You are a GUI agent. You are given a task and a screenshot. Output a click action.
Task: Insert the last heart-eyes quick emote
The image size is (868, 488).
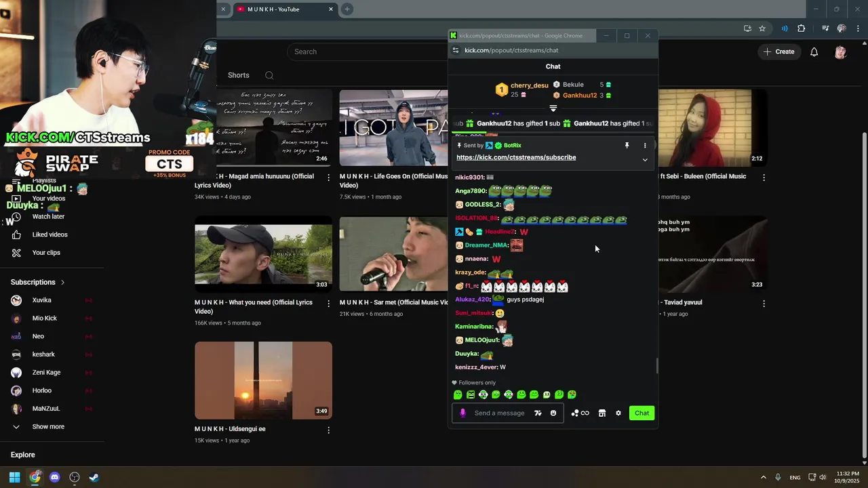pyautogui.click(x=572, y=394)
